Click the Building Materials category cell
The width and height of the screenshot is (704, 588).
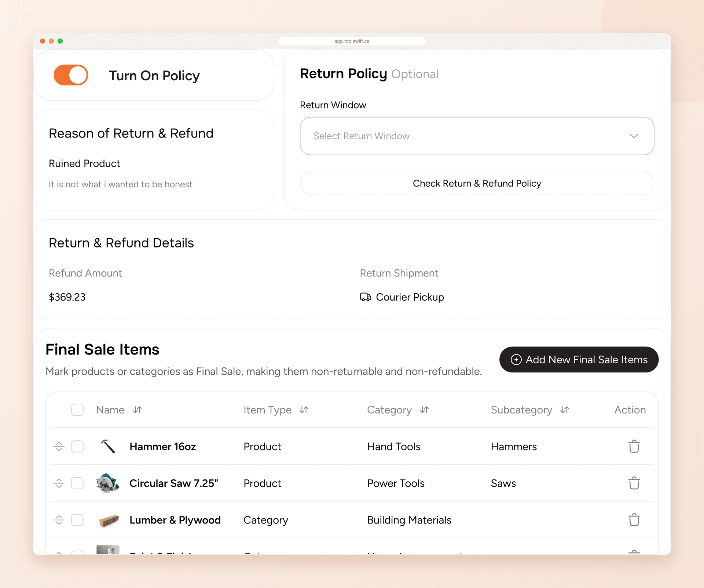409,520
